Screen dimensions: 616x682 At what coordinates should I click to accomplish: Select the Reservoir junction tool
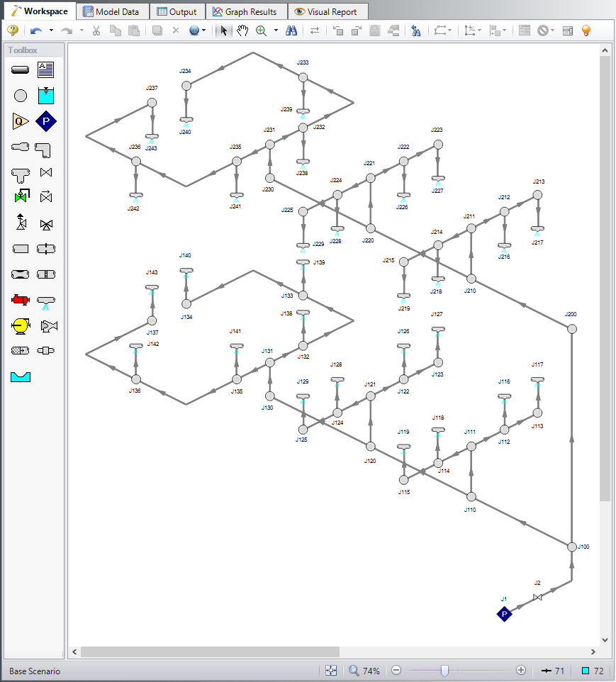45,95
